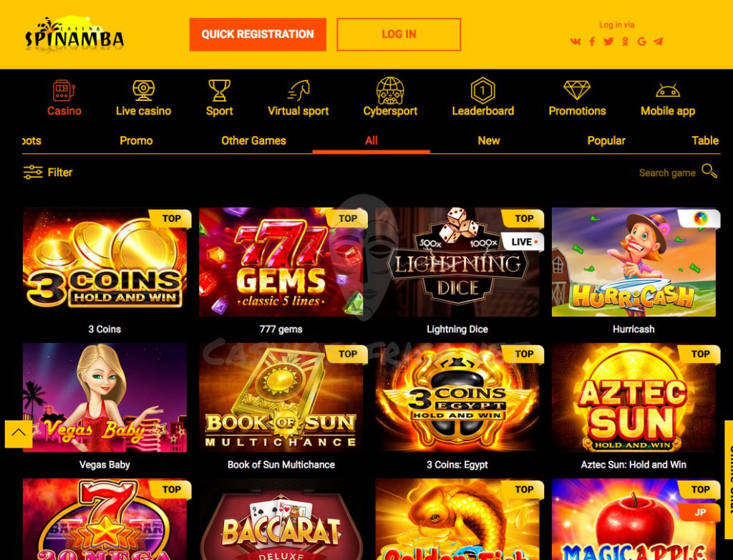
Task: Open Cybersport globe icon
Action: pos(390,90)
